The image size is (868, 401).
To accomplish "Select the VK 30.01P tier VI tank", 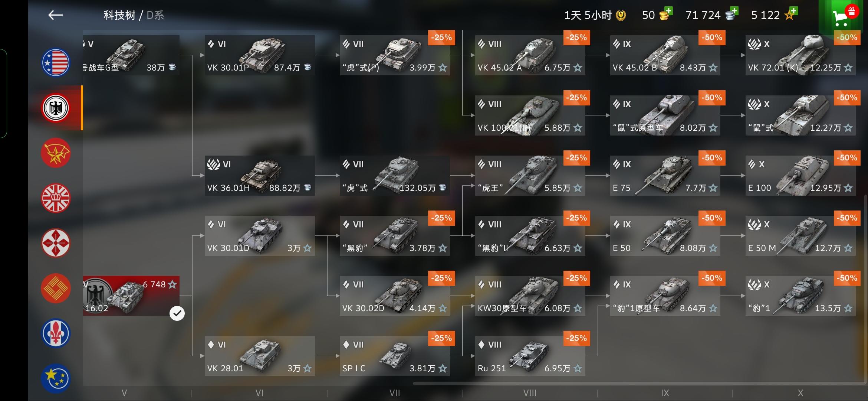I will point(260,55).
